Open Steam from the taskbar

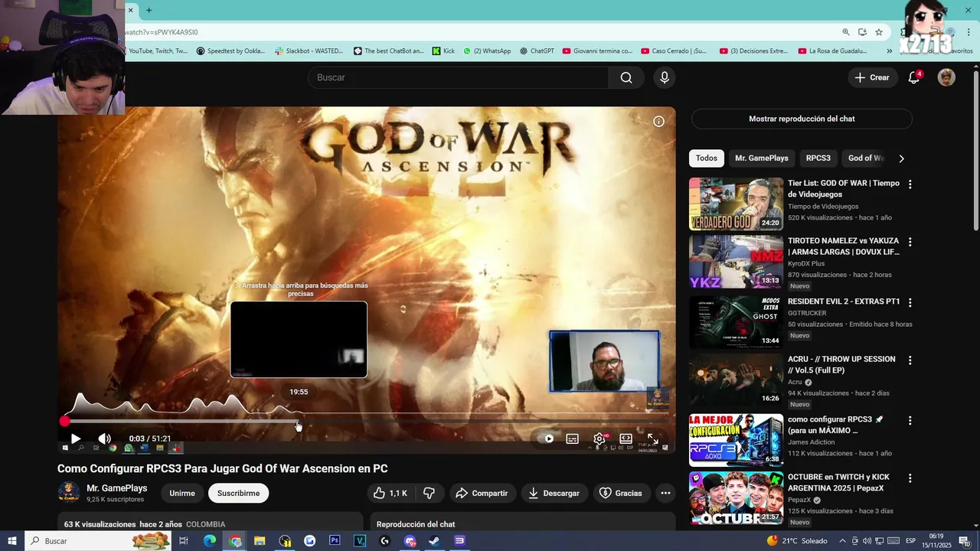434,541
